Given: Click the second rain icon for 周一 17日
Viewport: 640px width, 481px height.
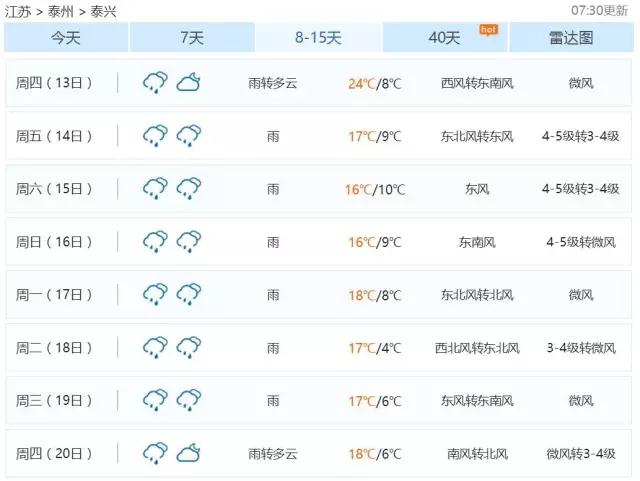Looking at the screenshot, I should pos(188,295).
